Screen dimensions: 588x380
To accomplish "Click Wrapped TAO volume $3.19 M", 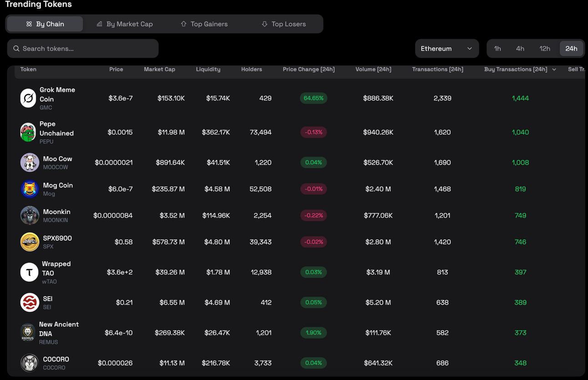I will coord(378,272).
